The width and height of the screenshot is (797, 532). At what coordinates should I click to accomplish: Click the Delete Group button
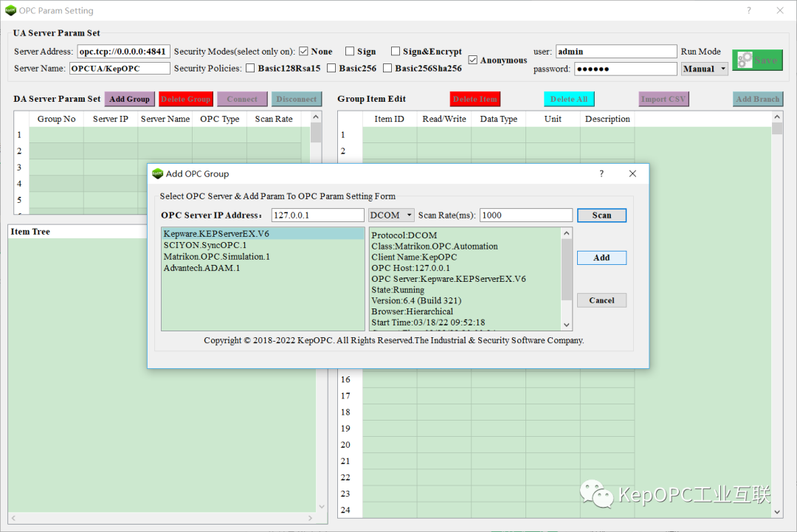click(x=185, y=99)
